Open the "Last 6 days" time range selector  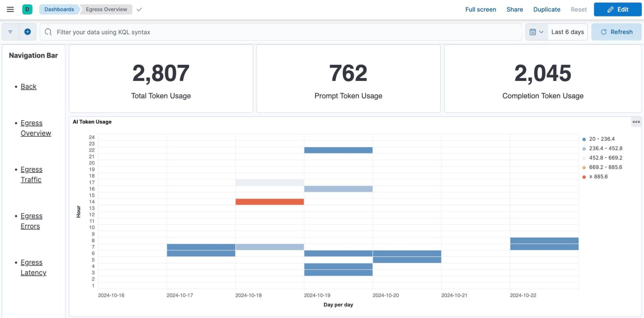click(x=567, y=32)
